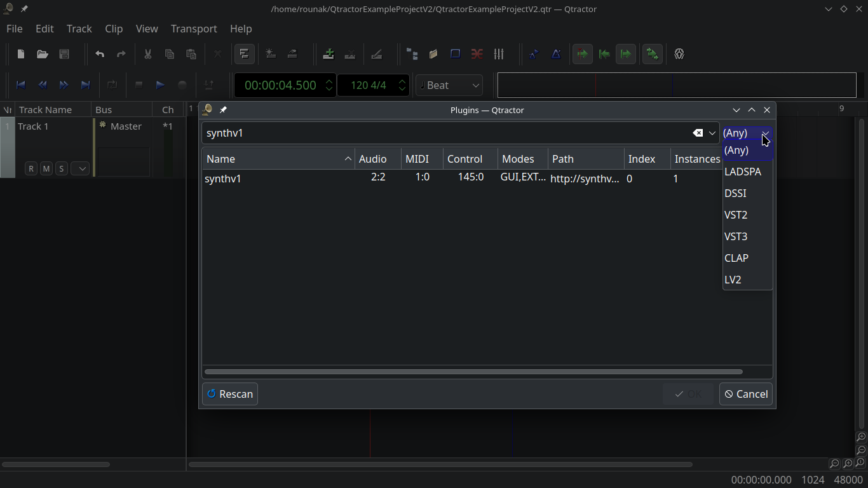Viewport: 868px width, 488px height.
Task: Jump forward to session end
Action: point(85,85)
